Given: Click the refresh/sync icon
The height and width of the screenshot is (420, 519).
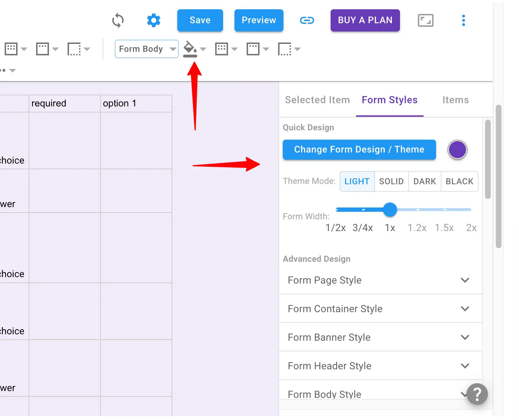Looking at the screenshot, I should tap(118, 20).
